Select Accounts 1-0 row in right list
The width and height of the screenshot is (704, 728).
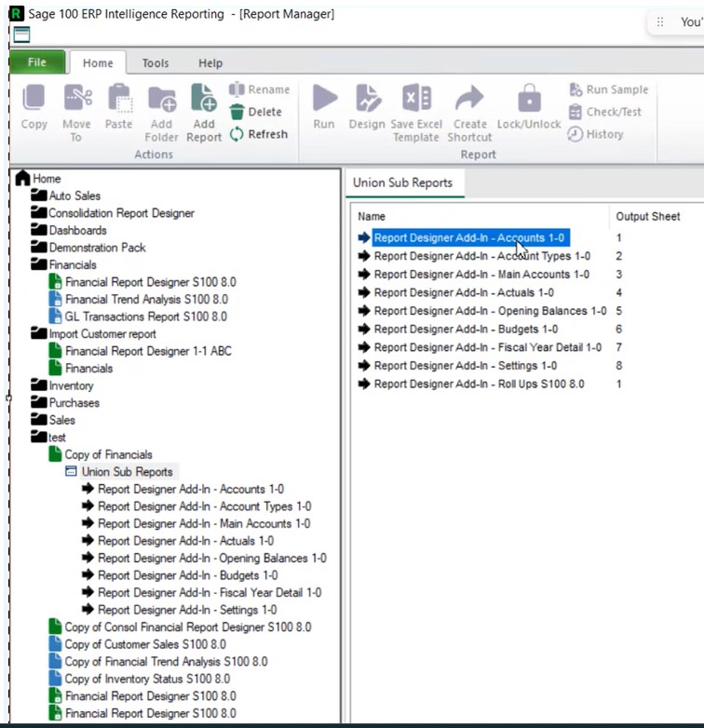(x=469, y=237)
